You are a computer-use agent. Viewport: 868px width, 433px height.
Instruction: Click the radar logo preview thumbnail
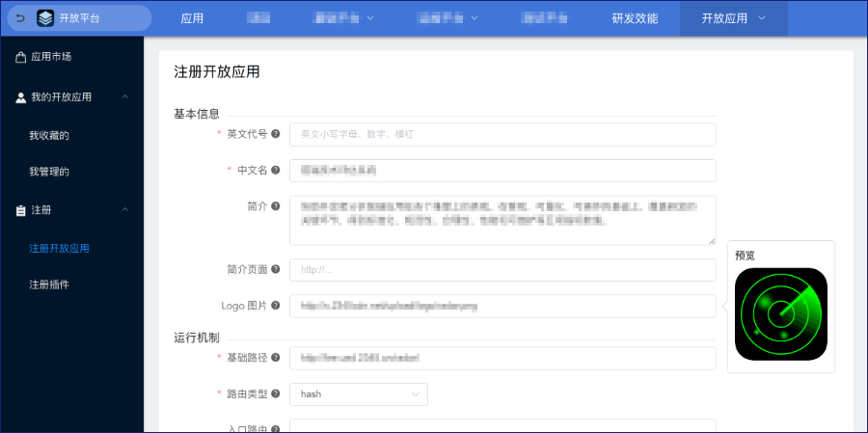(781, 314)
